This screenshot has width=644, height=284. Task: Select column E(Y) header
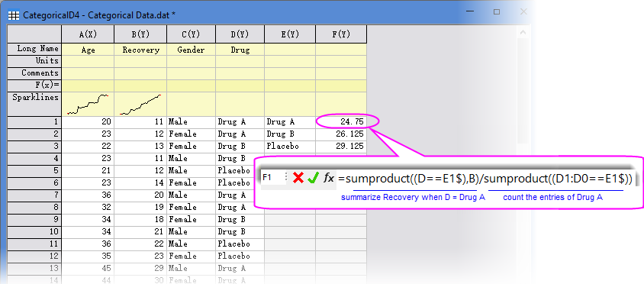tap(290, 34)
